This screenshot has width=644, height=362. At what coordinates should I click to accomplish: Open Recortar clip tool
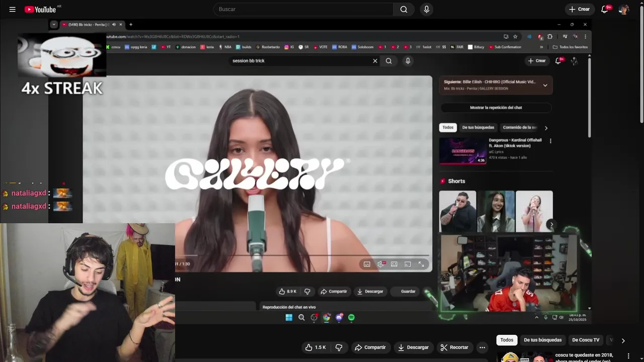point(454,347)
